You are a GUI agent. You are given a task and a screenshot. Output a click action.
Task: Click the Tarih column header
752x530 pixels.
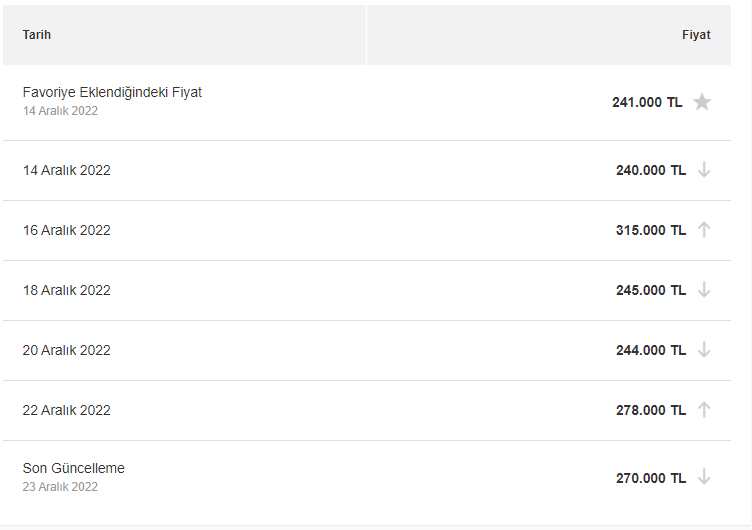(36, 35)
